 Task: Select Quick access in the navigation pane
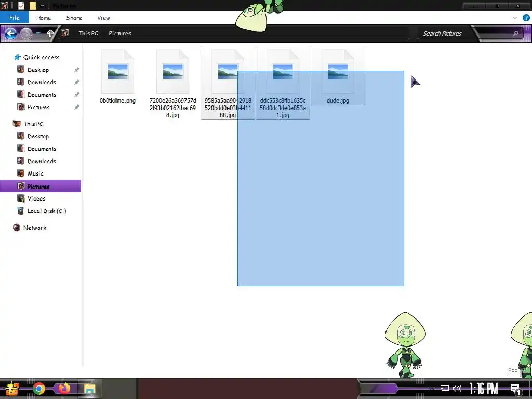tap(41, 57)
